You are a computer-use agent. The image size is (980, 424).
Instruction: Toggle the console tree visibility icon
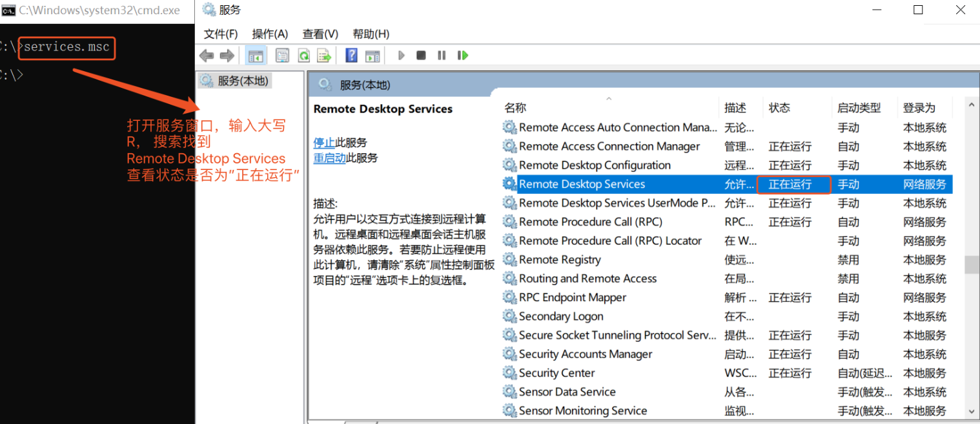pos(255,55)
